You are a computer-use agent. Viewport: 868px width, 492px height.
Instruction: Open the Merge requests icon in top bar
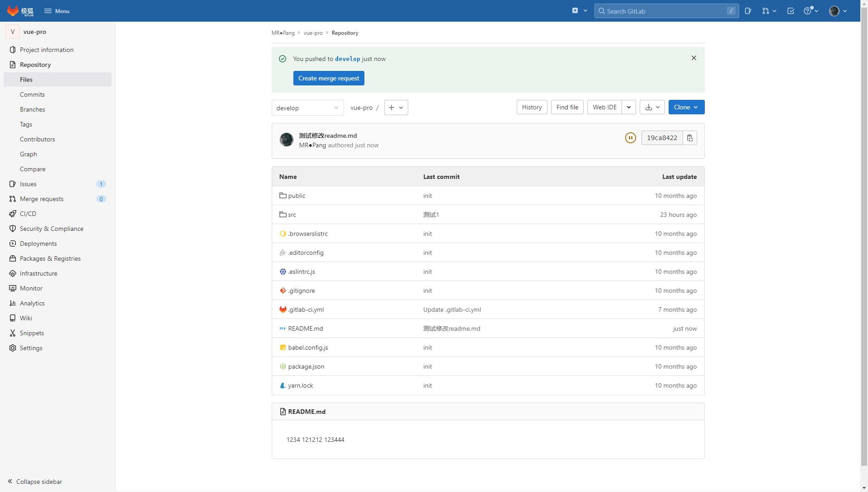pyautogui.click(x=769, y=11)
